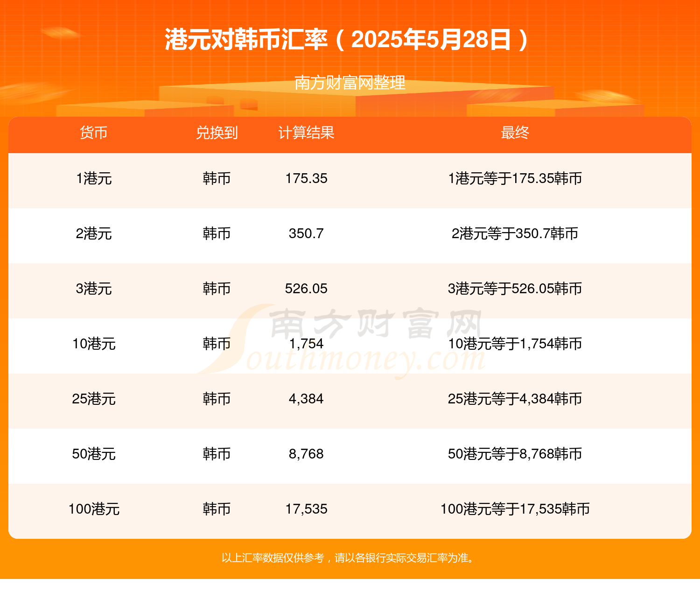Click the cell 2港元
The image size is (700, 607).
click(94, 233)
